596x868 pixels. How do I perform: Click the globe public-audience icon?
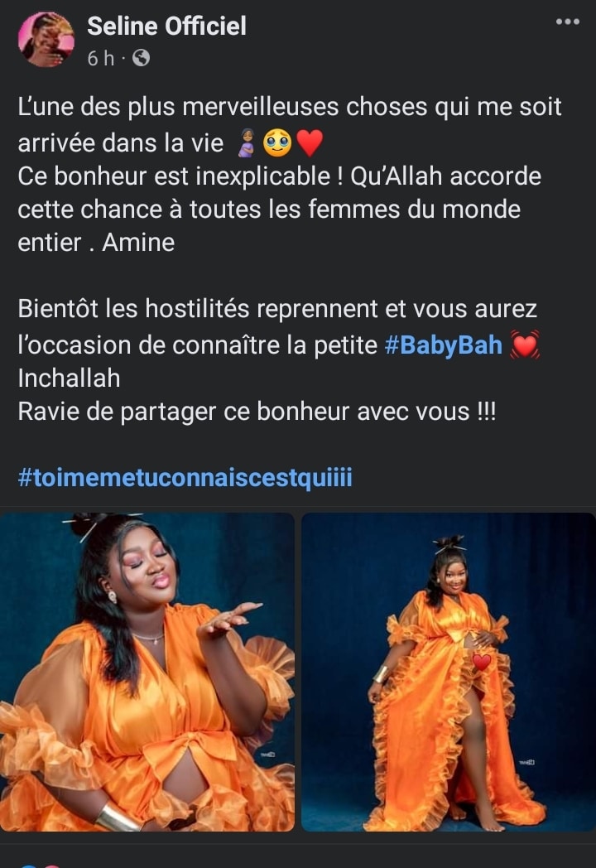point(141,58)
